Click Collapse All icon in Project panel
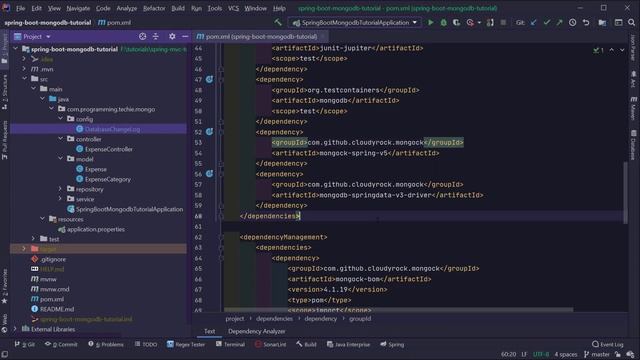The width and height of the screenshot is (640, 360). tap(156, 36)
